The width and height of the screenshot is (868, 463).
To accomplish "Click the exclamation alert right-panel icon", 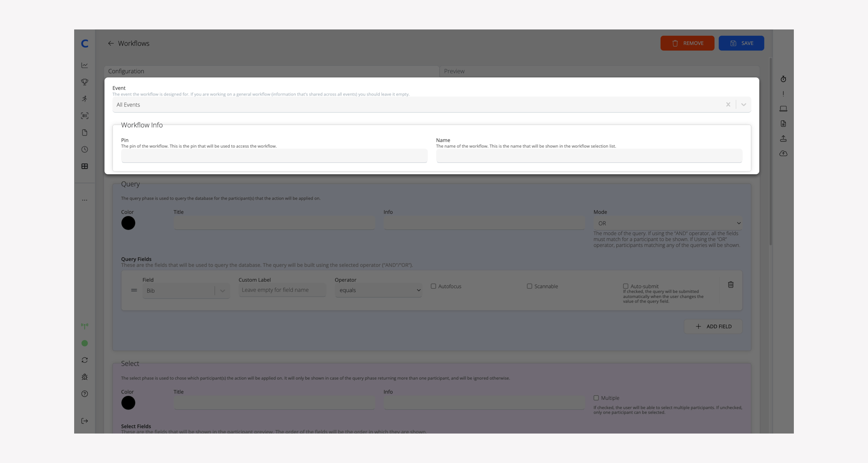I will tap(783, 94).
